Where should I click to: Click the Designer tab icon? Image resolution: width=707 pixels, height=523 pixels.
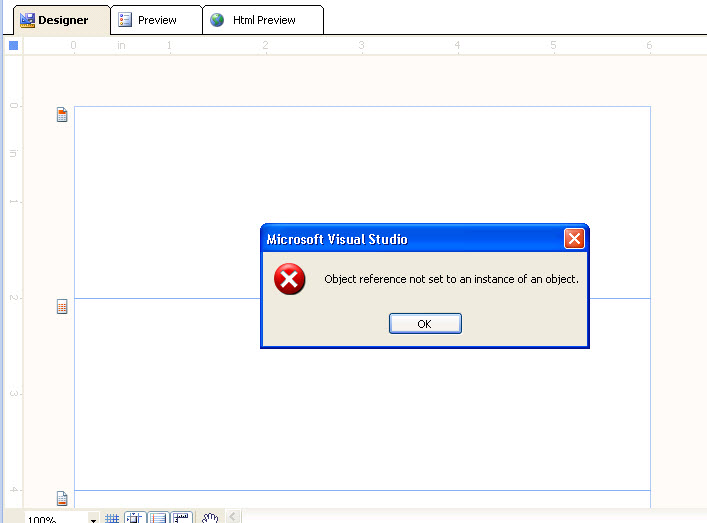point(27,20)
